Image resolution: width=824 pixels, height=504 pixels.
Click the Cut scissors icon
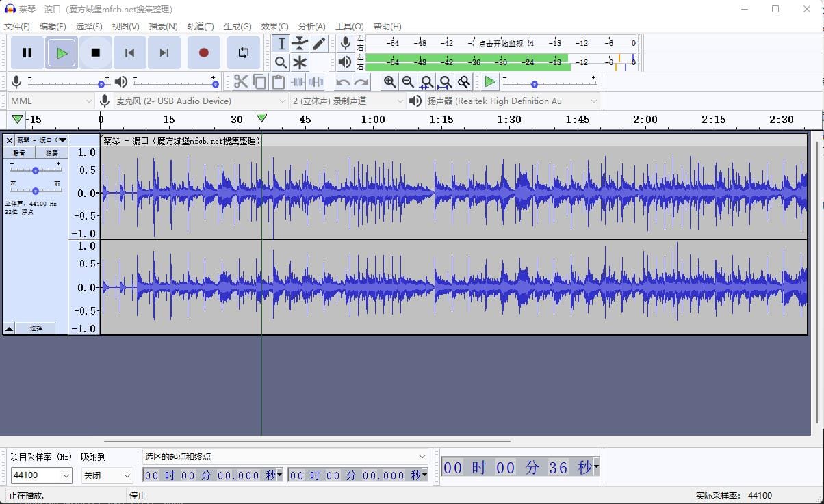240,82
